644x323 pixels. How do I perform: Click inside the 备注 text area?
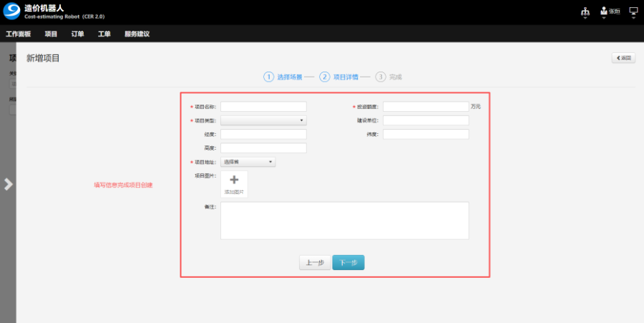point(344,220)
